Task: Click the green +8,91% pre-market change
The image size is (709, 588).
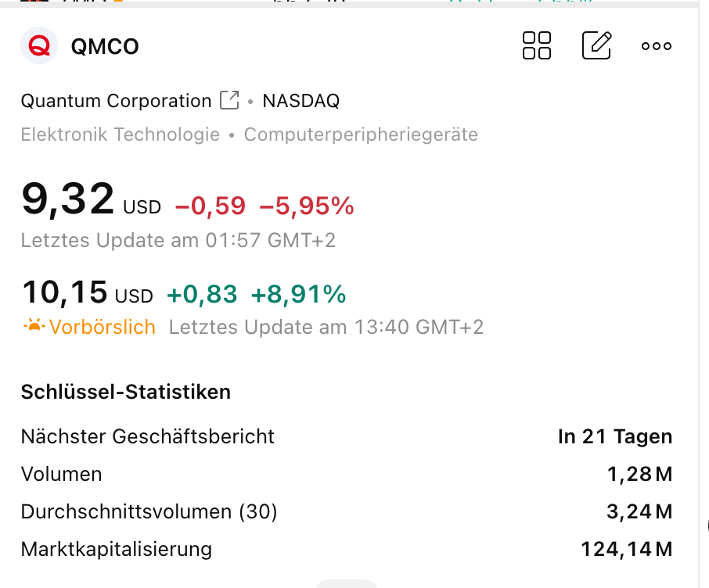Action: 298,294
